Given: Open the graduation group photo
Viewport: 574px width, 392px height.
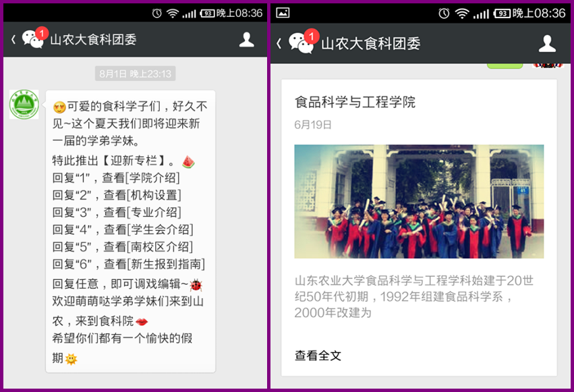Looking at the screenshot, I should click(x=419, y=201).
